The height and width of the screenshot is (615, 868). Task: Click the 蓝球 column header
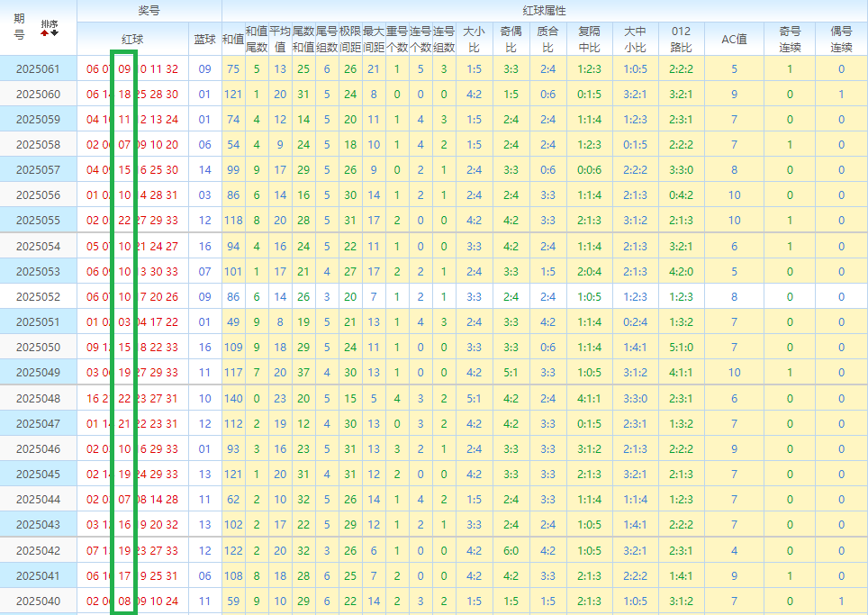tap(204, 40)
